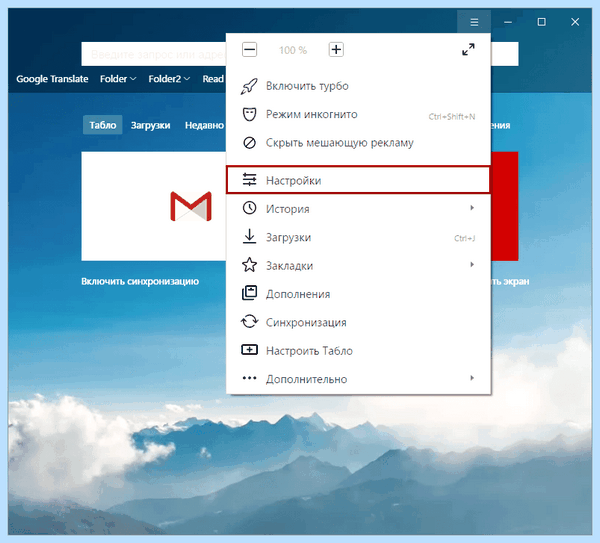Open Загрузки entry in the menu
Image resolution: width=600 pixels, height=543 pixels.
coord(358,238)
